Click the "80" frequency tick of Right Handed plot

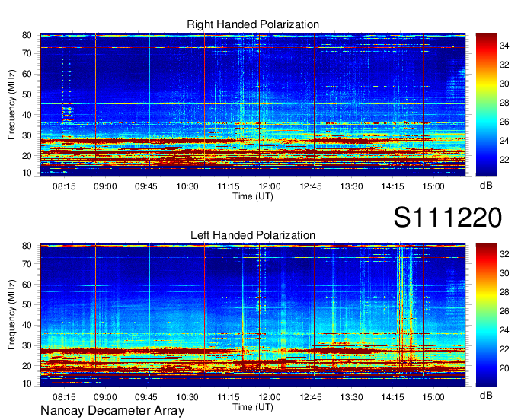[x=27, y=35]
